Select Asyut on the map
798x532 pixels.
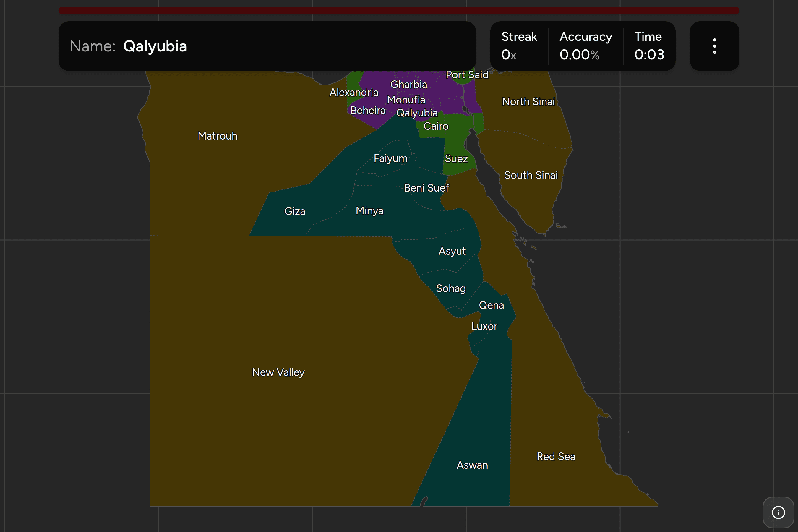[452, 251]
